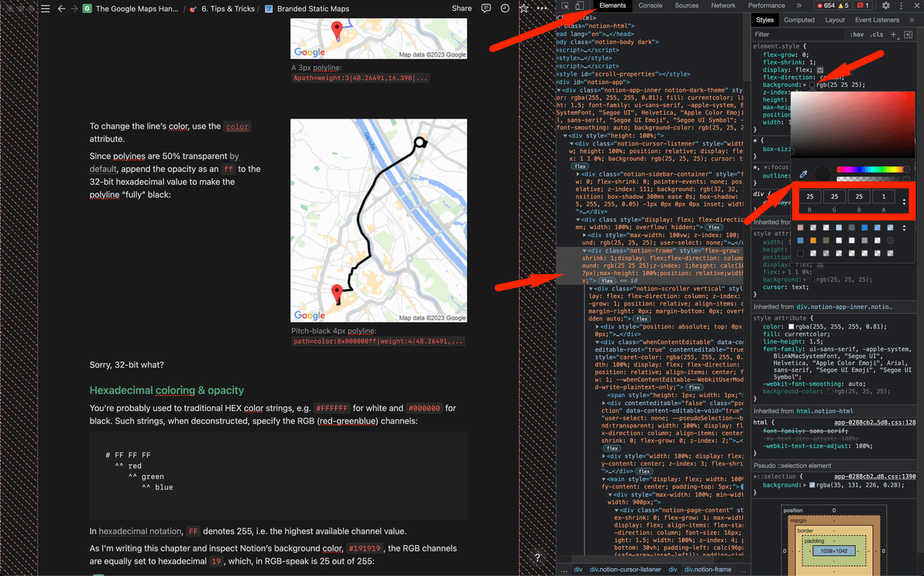This screenshot has width=924, height=576.
Task: Select the orange swatch in color palette
Action: [815, 240]
